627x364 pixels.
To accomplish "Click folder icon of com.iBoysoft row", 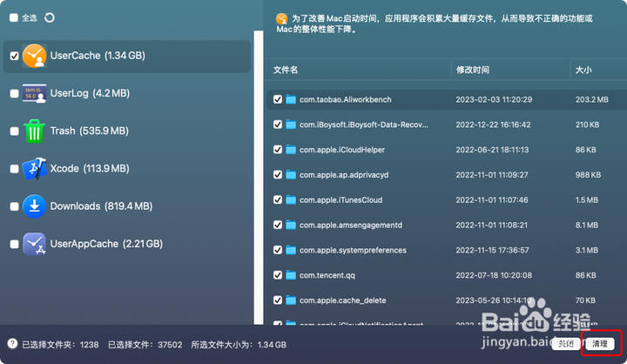I will [x=291, y=125].
